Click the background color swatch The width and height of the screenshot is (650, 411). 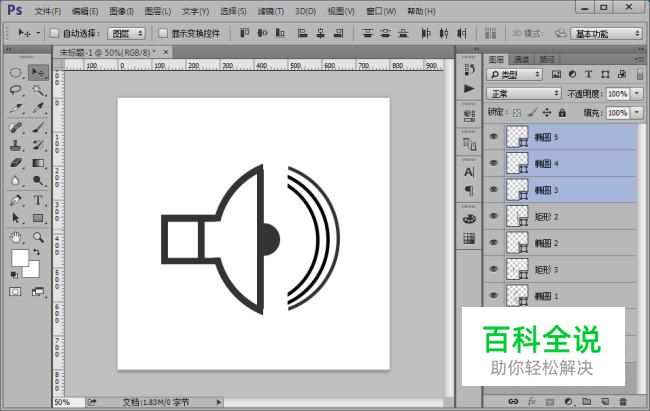coord(33,270)
